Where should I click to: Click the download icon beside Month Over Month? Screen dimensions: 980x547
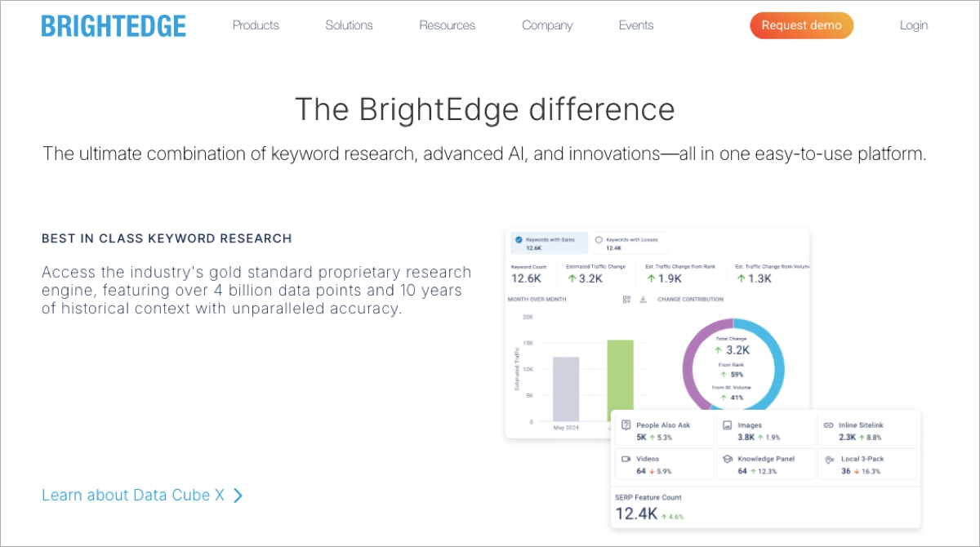643,299
